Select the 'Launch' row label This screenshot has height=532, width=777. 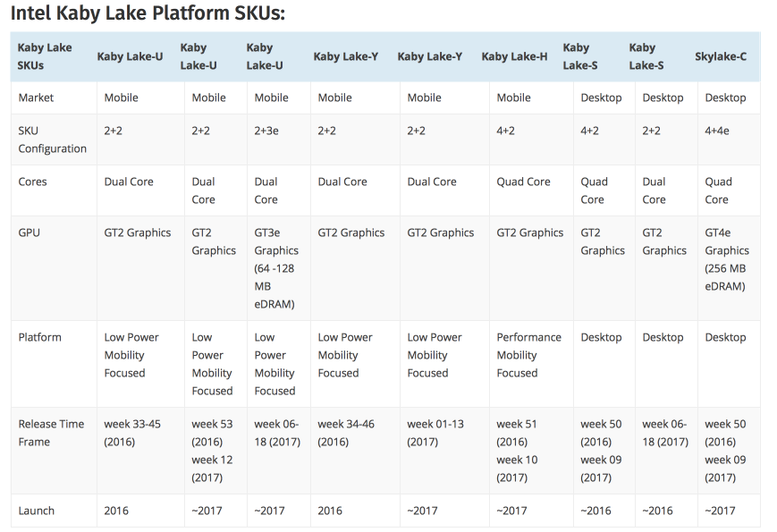36,511
